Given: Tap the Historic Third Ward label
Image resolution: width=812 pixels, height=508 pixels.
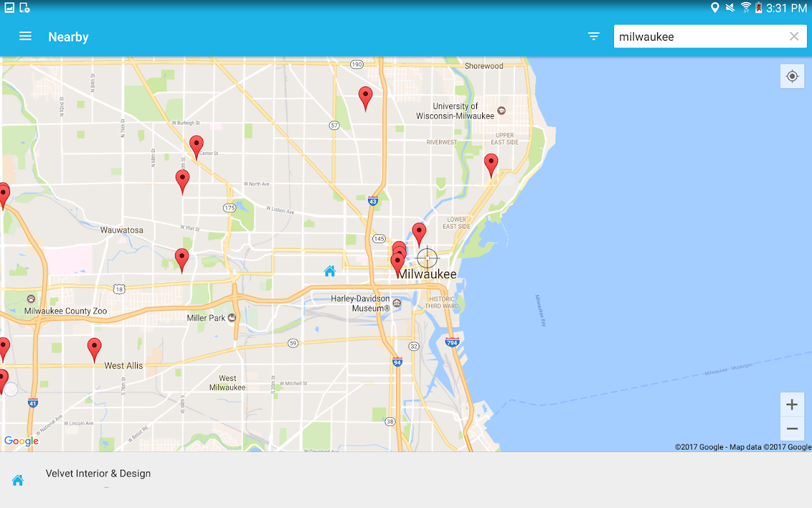Looking at the screenshot, I should pyautogui.click(x=443, y=302).
